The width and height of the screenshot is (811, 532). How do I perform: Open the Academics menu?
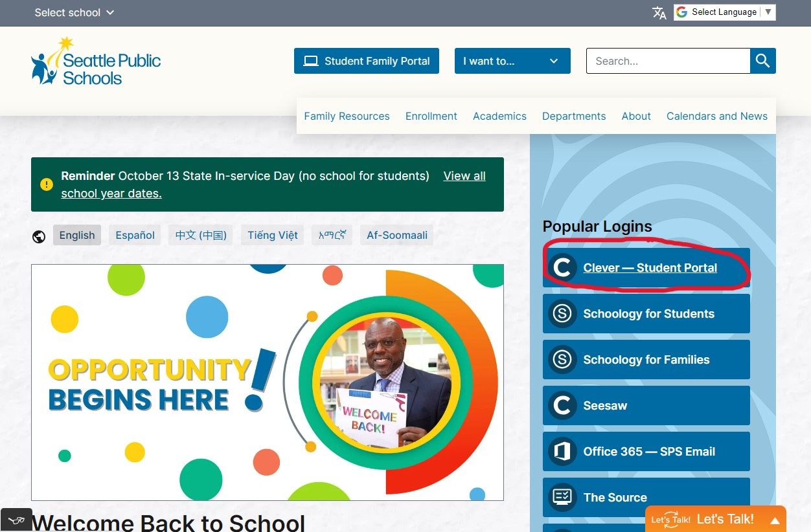(499, 116)
